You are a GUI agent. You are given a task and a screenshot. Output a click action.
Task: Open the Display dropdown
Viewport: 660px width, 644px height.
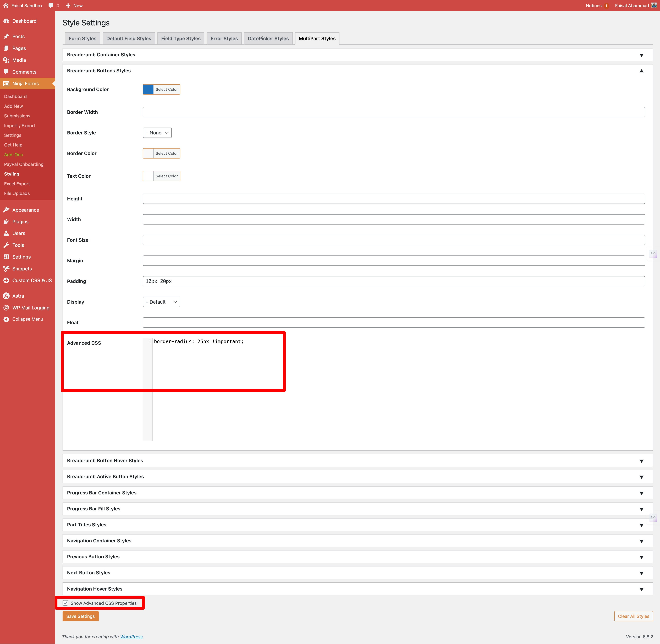coord(161,302)
